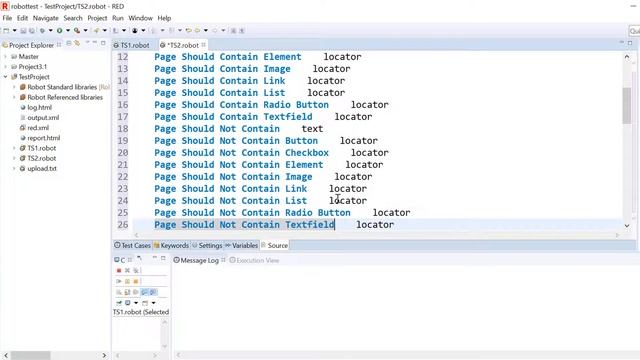Expand the Project3.1 node

click(6, 67)
